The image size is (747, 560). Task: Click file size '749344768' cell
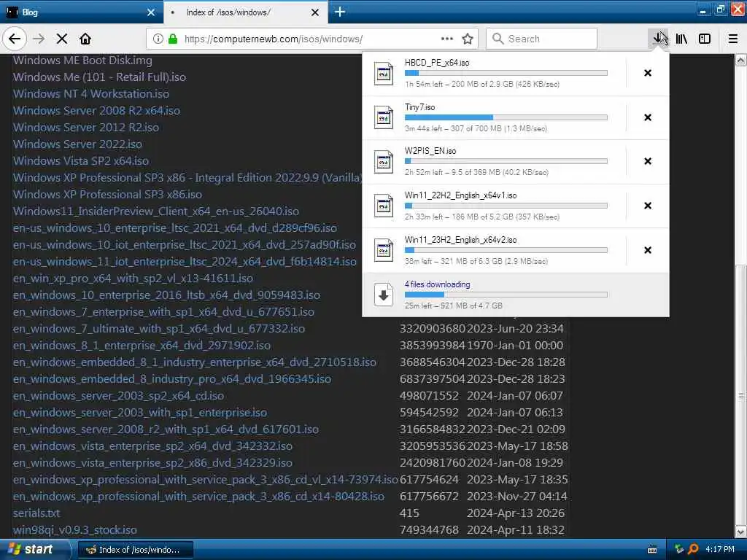[429, 530]
